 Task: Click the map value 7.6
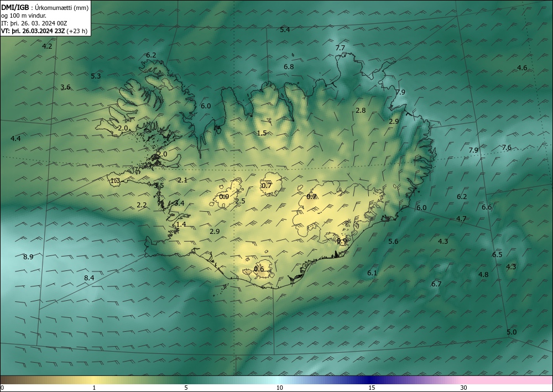click(507, 148)
